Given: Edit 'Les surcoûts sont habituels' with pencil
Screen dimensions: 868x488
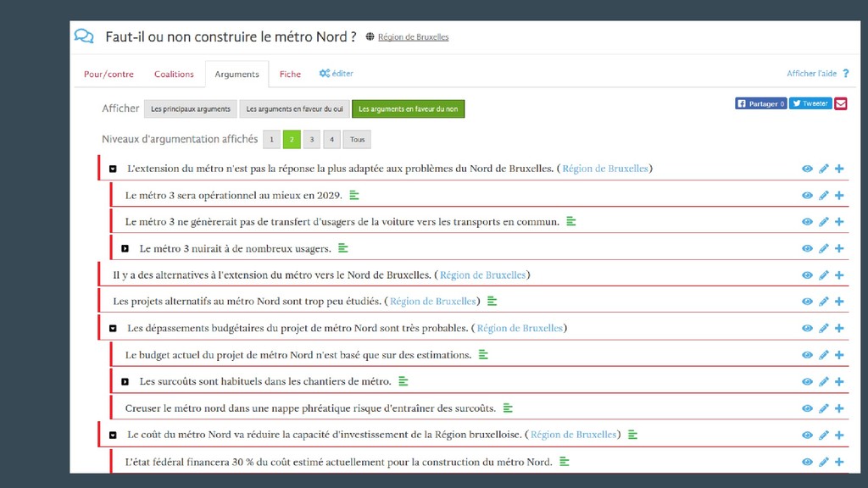Looking at the screenshot, I should (824, 382).
